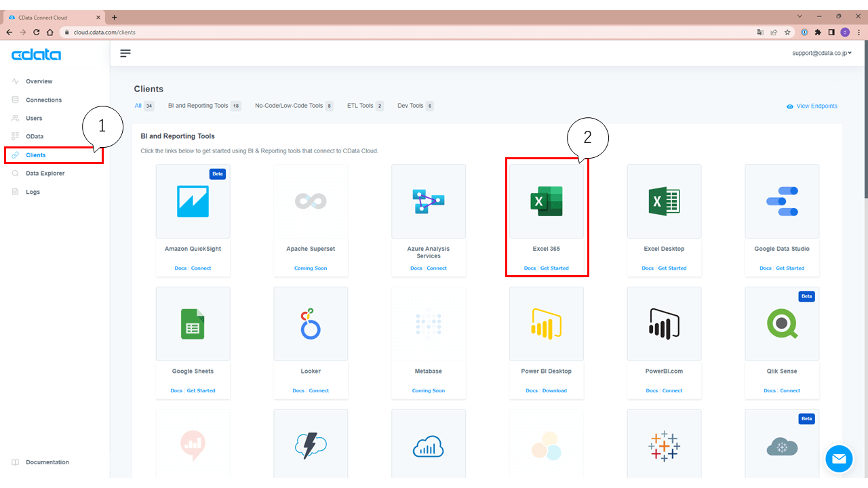868x488 pixels.
Task: Click Connect under Azure Analysis Services
Action: click(x=437, y=268)
